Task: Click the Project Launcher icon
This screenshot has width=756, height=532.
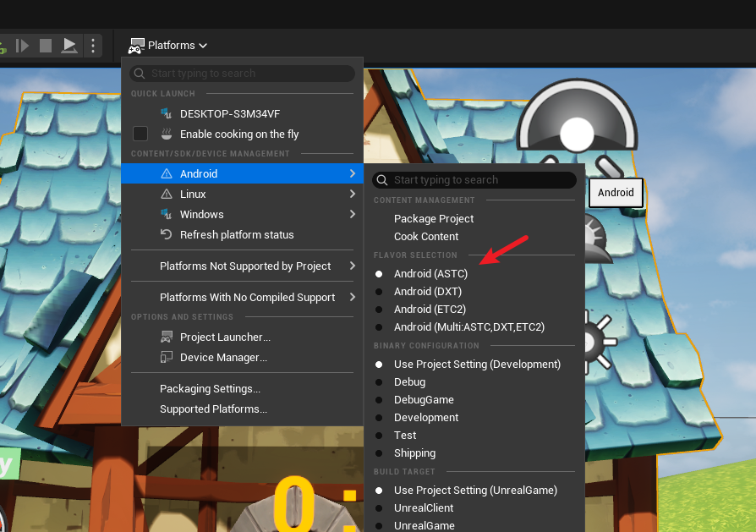Action: point(167,337)
